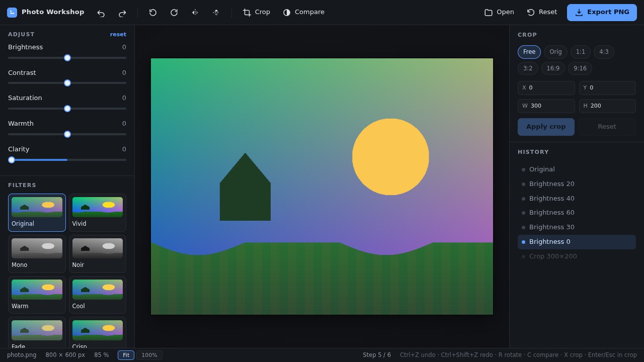The height and width of the screenshot is (362, 644).
Task: Click the crop Y input field
Action: point(607,88)
